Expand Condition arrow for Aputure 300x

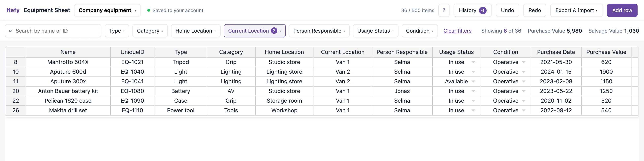523,82
